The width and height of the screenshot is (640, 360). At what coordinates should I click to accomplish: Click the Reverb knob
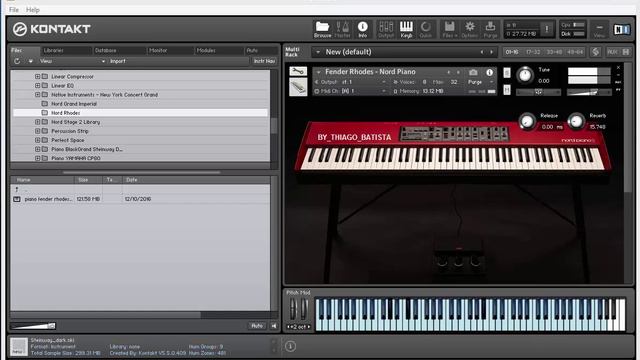pyautogui.click(x=576, y=121)
